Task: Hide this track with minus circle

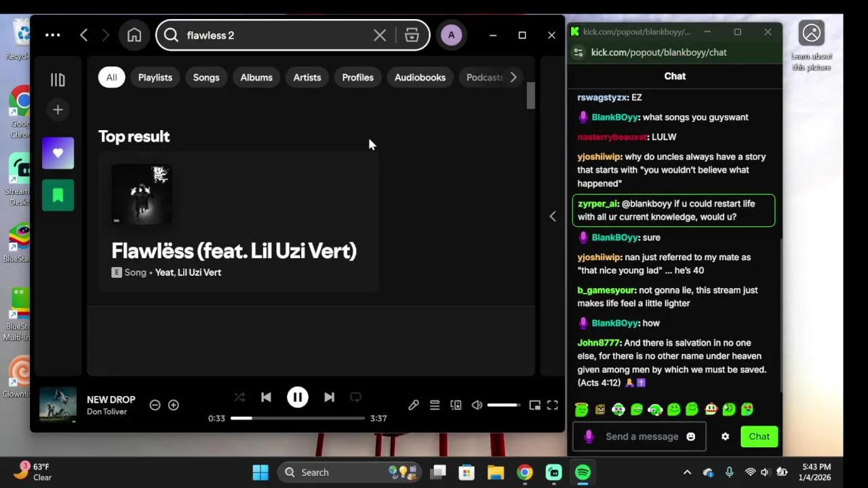Action: coord(155,405)
